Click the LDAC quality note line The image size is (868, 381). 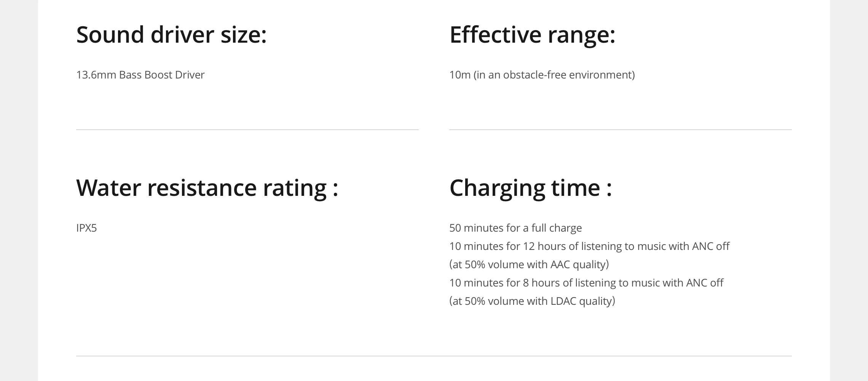pyautogui.click(x=532, y=301)
